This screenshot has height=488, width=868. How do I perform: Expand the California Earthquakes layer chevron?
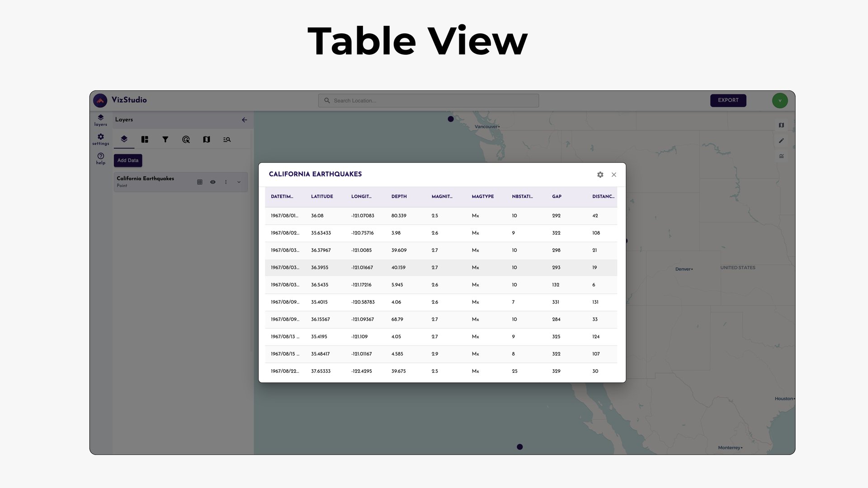[239, 182]
